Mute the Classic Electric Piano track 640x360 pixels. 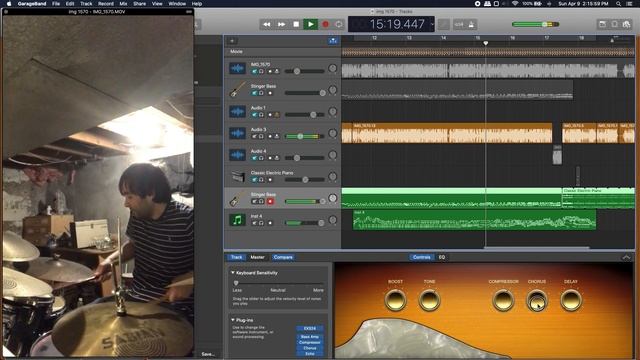[254, 180]
